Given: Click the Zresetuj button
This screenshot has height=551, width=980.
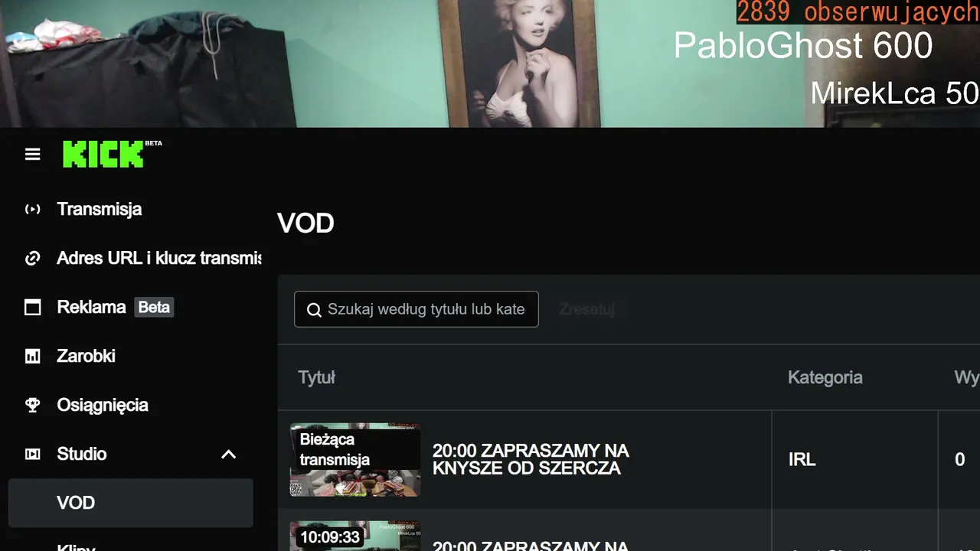Looking at the screenshot, I should (x=586, y=309).
